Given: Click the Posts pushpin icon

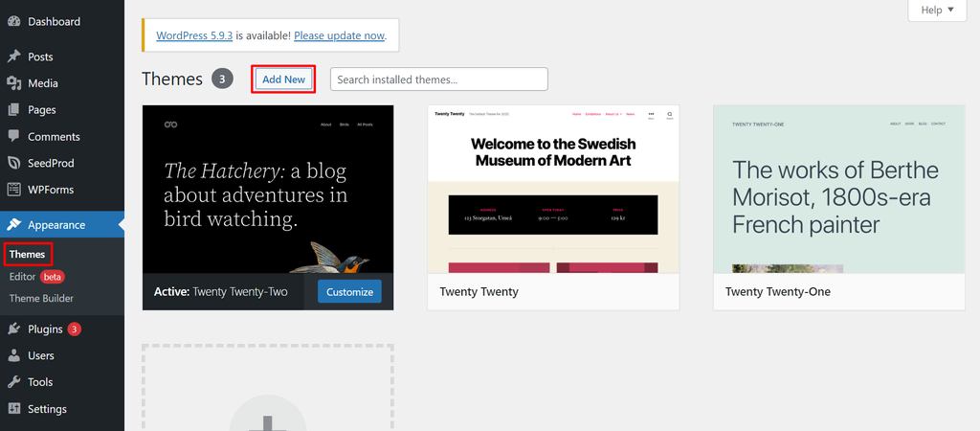Looking at the screenshot, I should point(13,57).
